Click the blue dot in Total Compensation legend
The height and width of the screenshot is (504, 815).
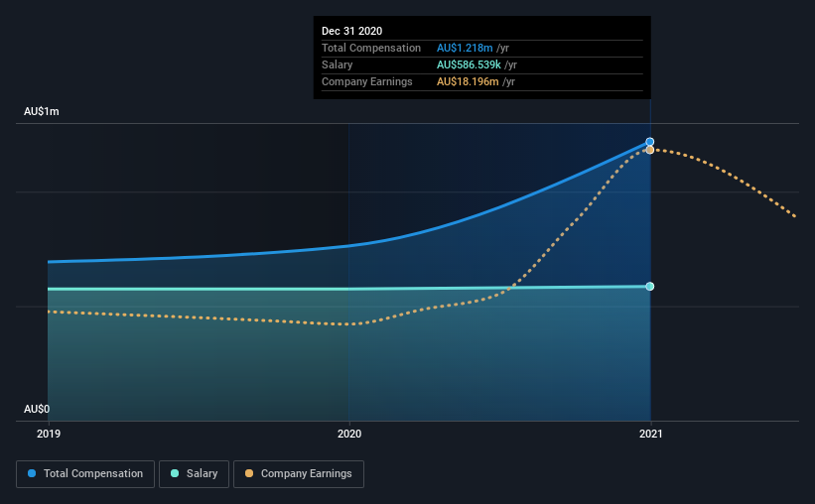32,473
